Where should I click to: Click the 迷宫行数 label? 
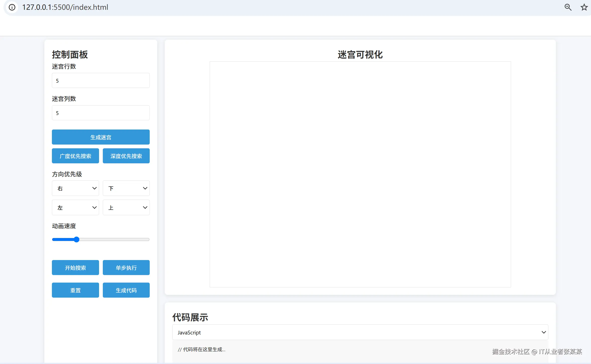coord(64,66)
